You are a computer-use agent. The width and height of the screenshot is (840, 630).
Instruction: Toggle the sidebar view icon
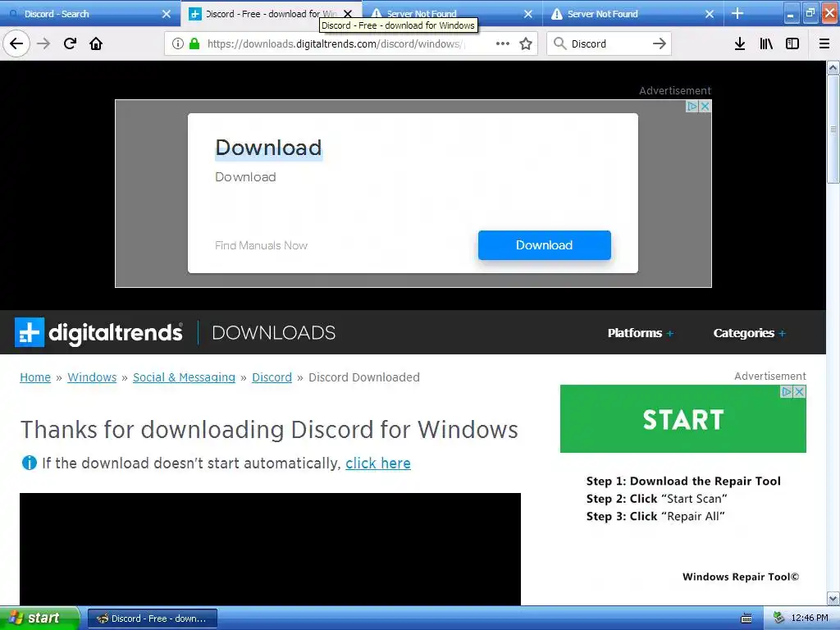pos(792,43)
